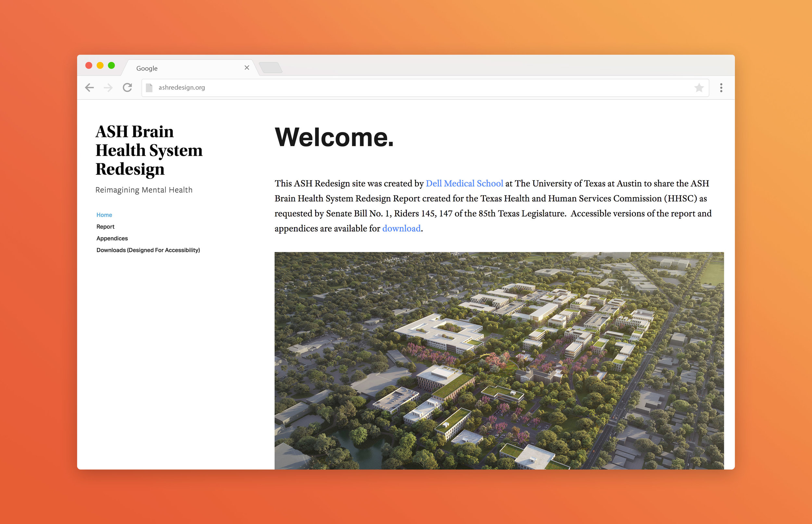812x524 pixels.
Task: Click the ASH Brain Health System Redesign title
Action: click(149, 150)
